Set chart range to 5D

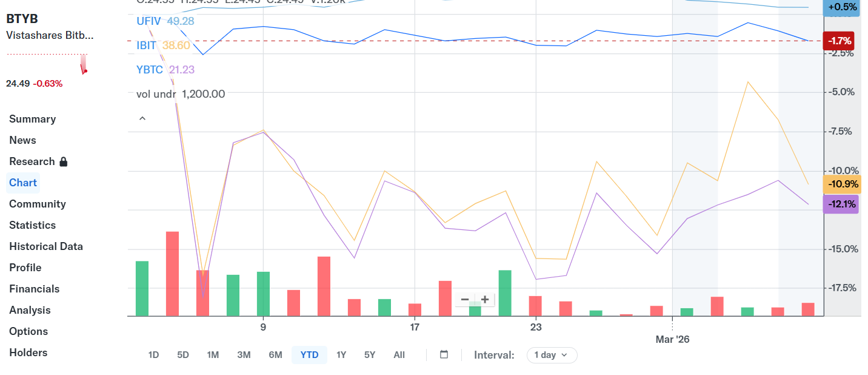pyautogui.click(x=183, y=355)
